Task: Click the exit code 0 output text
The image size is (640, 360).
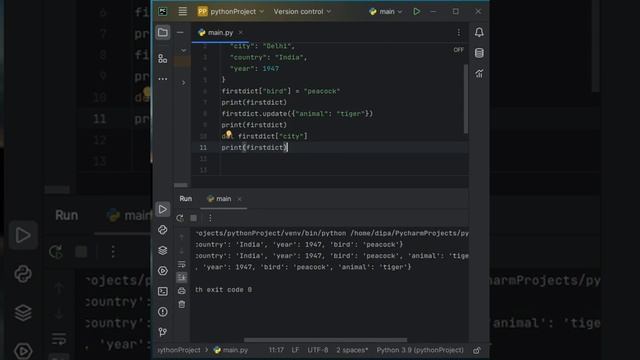Action: pyautogui.click(x=223, y=290)
